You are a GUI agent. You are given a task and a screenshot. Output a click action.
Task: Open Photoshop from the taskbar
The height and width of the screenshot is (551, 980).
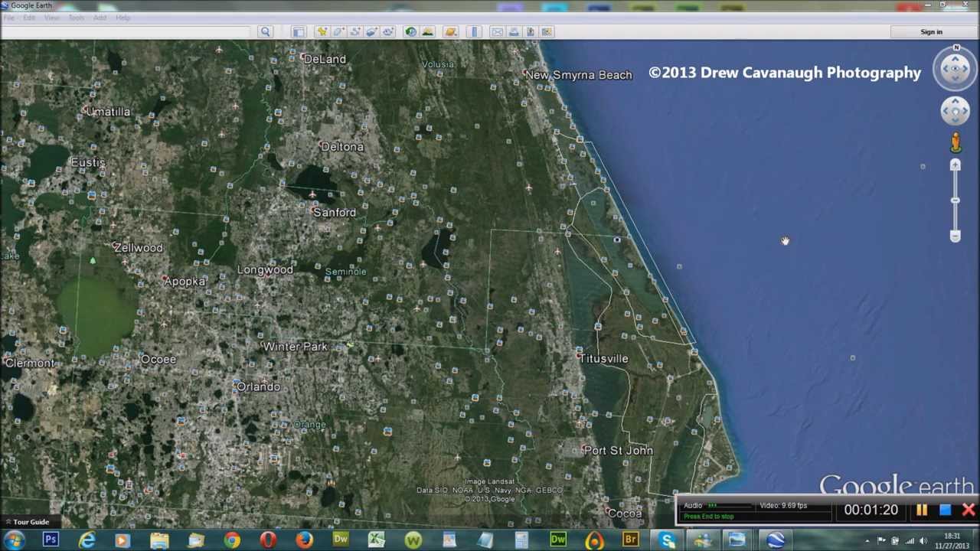[x=51, y=540]
